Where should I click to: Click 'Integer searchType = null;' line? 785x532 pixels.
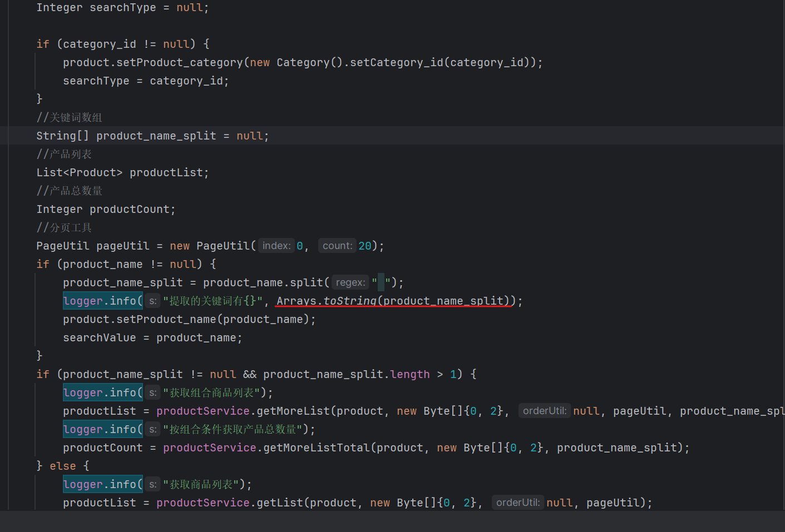(x=122, y=8)
